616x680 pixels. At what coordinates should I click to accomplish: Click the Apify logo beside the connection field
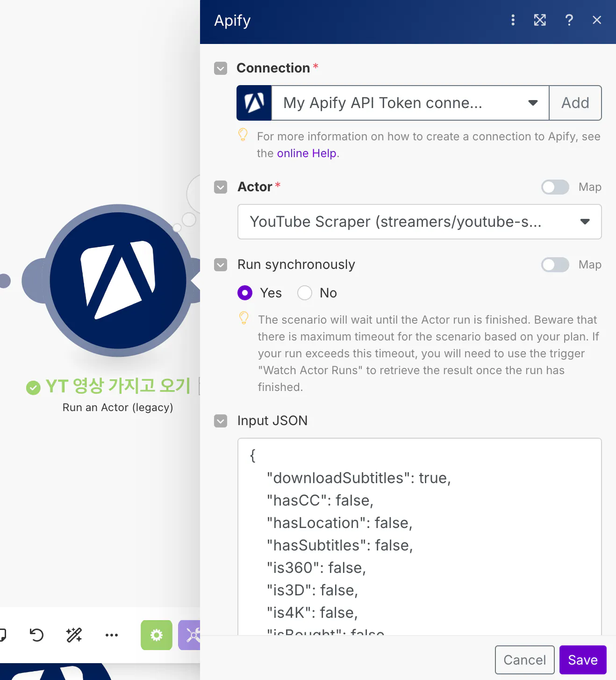tap(254, 103)
